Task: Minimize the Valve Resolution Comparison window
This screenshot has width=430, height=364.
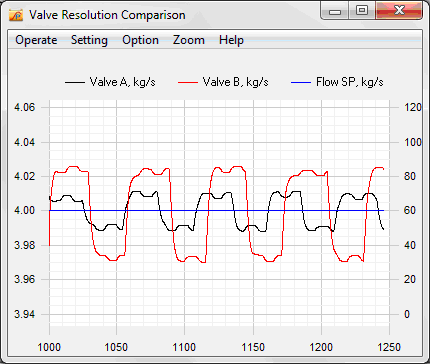Action: [335, 11]
